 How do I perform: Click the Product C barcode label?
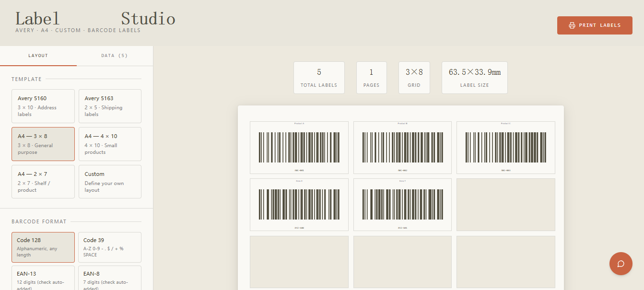click(x=505, y=148)
